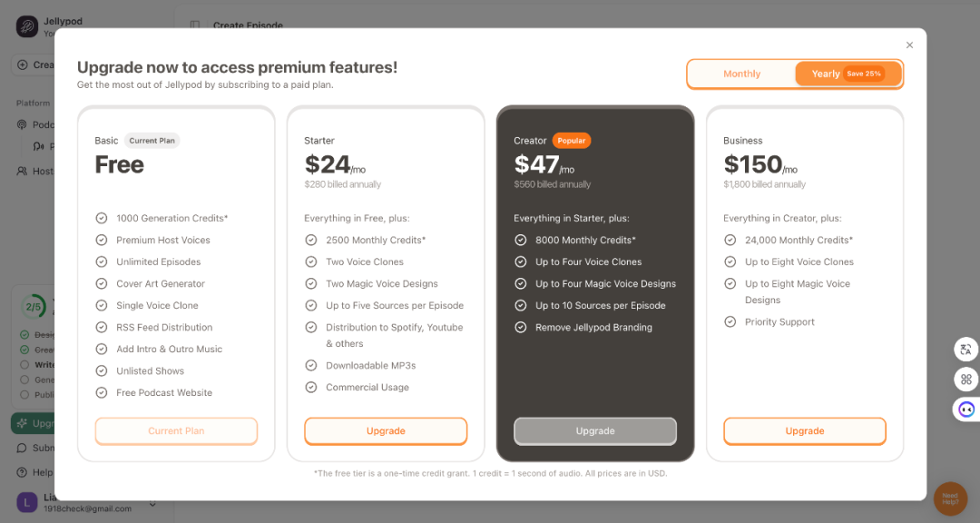Upgrade to the Starter plan
Screen dimensions: 980x523
pyautogui.click(x=386, y=431)
